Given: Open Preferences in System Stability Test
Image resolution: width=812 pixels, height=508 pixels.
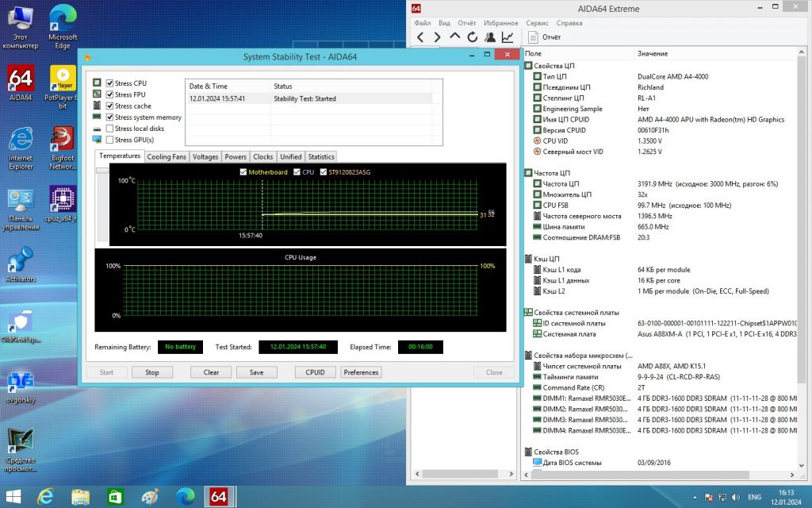Looking at the screenshot, I should [x=361, y=372].
